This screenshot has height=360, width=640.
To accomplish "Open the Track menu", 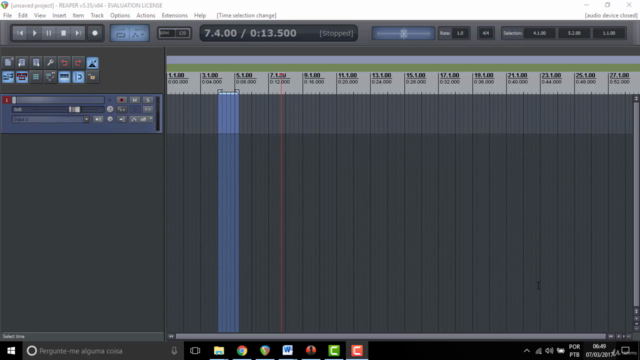I will 97,16.
